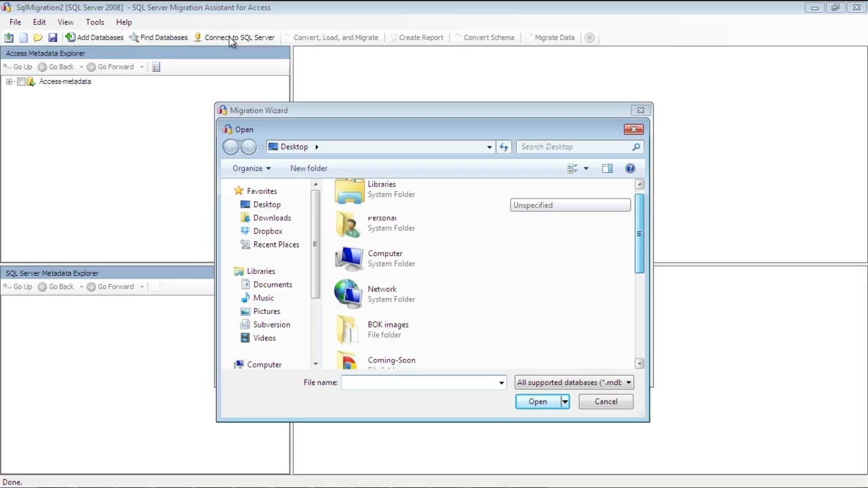The height and width of the screenshot is (488, 868).
Task: Open the view options dropdown arrow
Action: point(586,168)
